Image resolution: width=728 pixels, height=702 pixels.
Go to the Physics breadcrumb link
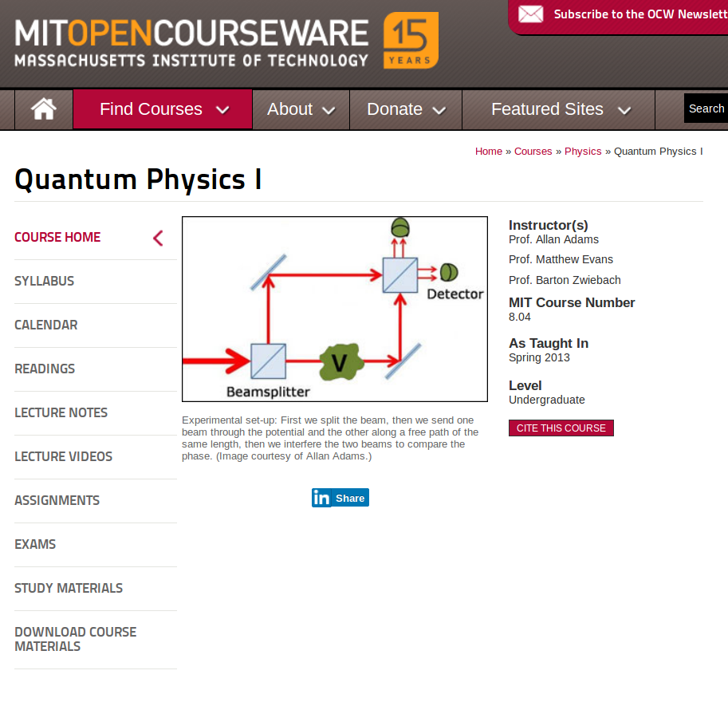coord(583,152)
